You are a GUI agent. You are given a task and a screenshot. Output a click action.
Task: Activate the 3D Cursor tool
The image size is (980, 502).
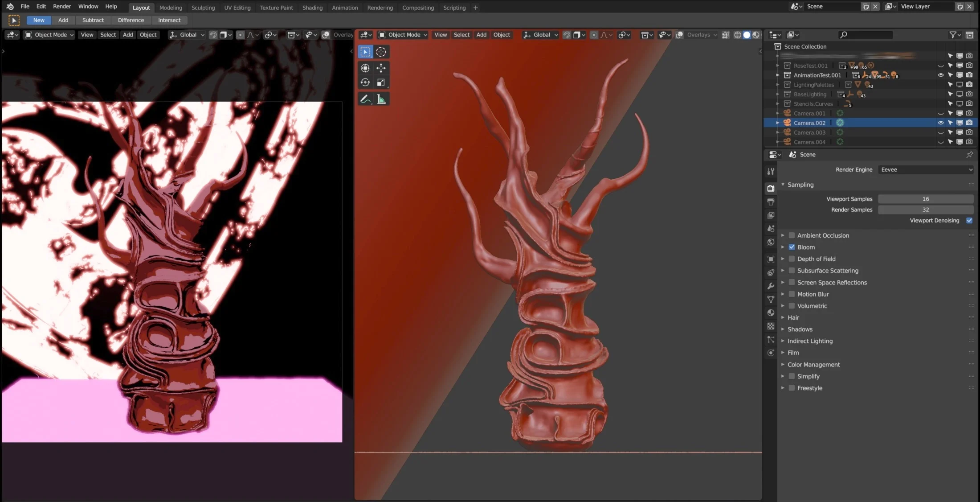click(381, 52)
